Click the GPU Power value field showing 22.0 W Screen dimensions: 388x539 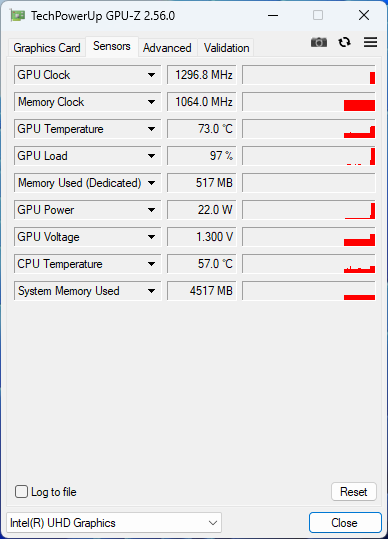202,210
